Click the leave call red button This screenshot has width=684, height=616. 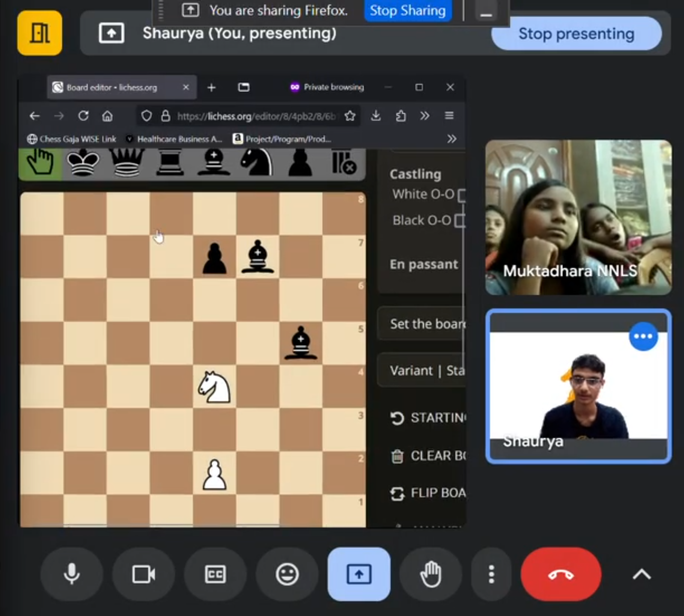(x=561, y=574)
